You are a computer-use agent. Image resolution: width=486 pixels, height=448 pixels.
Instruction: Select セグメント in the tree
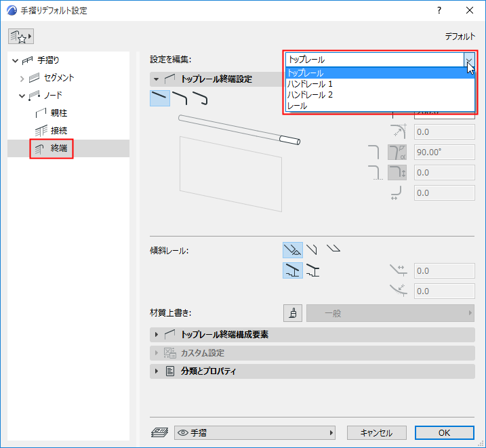[59, 78]
